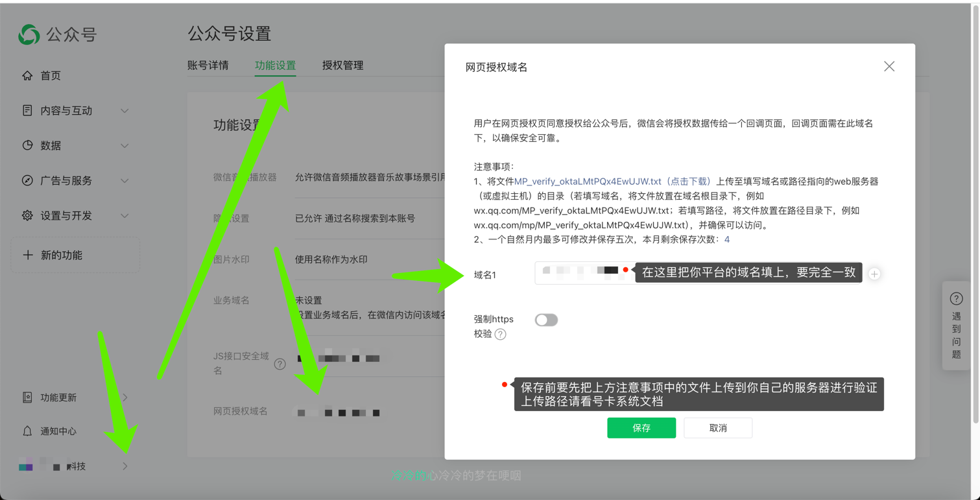Click the 域名1 input field
This screenshot has height=500, width=980.
point(584,274)
